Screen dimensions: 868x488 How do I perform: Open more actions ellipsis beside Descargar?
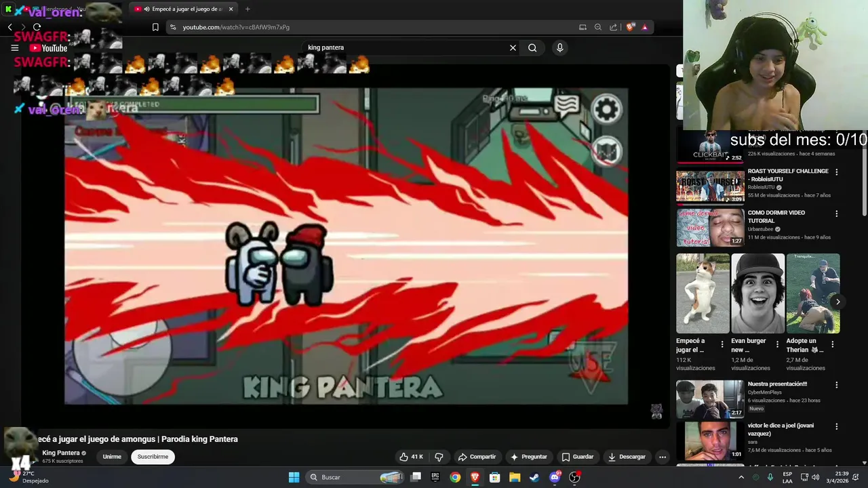[x=663, y=457]
